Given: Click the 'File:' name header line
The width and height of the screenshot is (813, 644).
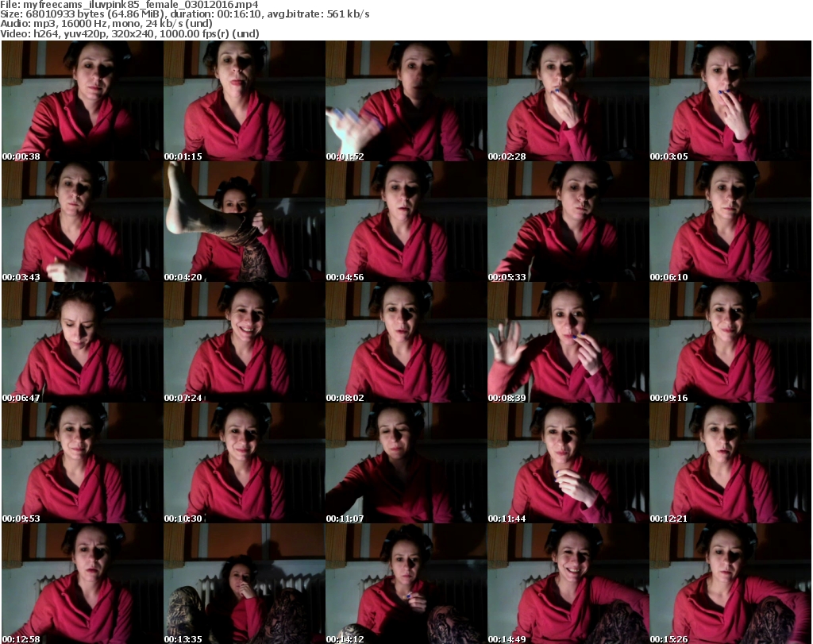Looking at the screenshot, I should pyautogui.click(x=129, y=5).
